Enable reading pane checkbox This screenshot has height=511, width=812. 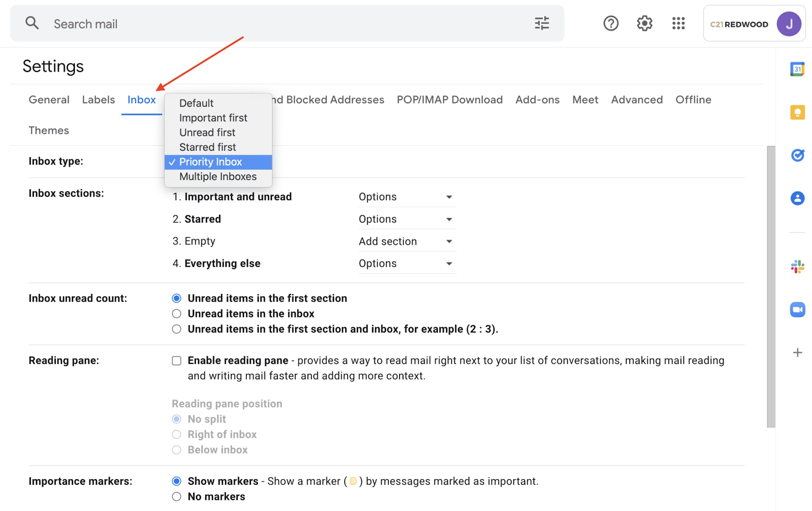[x=176, y=361]
